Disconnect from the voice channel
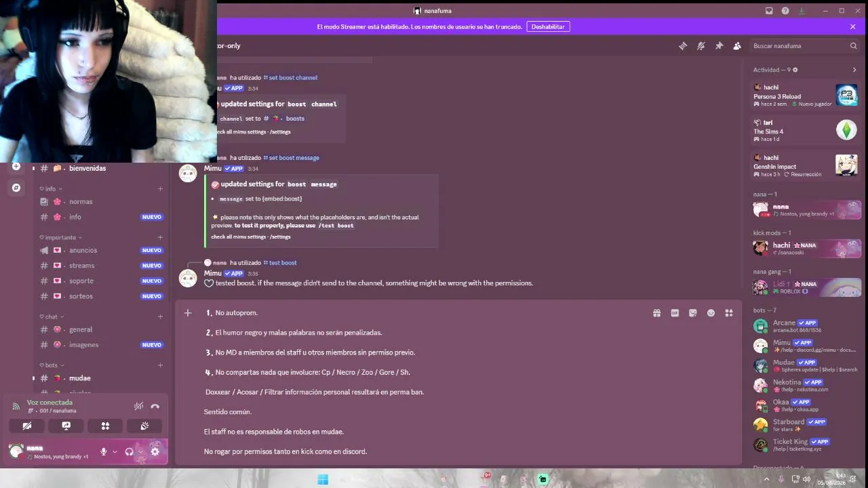Viewport: 868px width, 488px height. (155, 406)
